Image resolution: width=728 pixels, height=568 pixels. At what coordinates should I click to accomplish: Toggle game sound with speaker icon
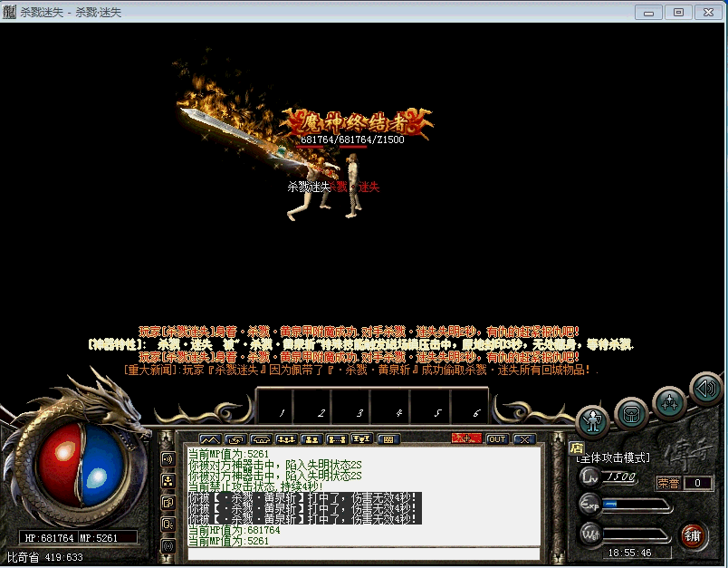[x=704, y=389]
